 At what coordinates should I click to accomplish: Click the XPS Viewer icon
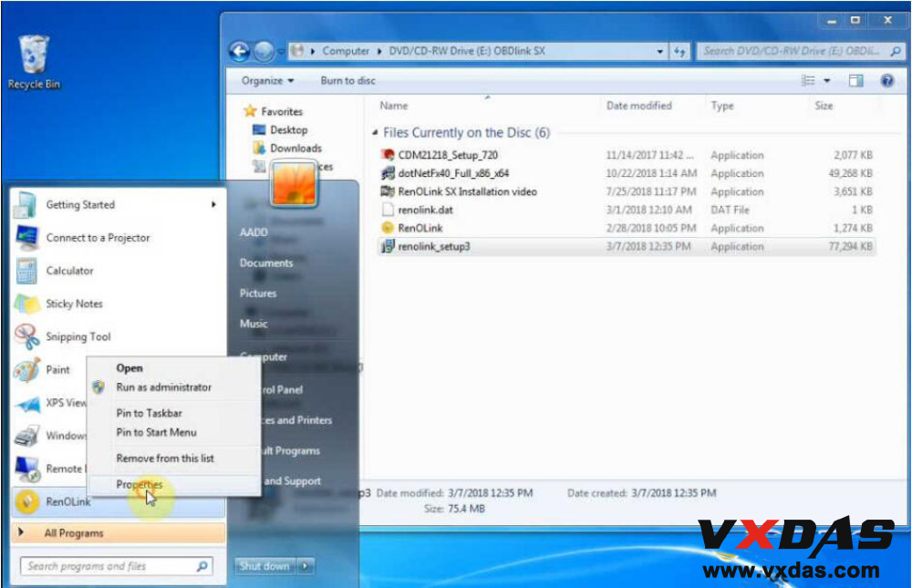coord(26,403)
